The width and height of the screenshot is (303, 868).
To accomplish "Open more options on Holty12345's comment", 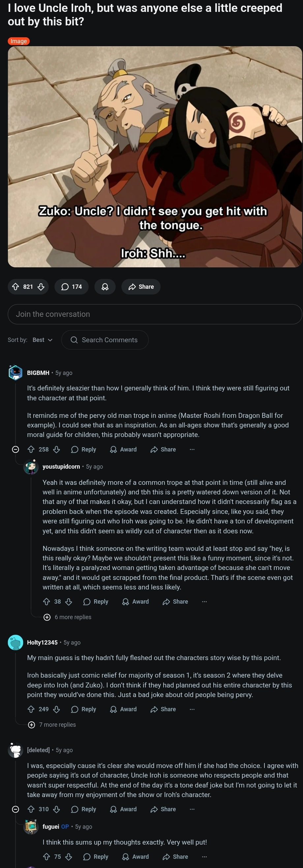I will 192,709.
